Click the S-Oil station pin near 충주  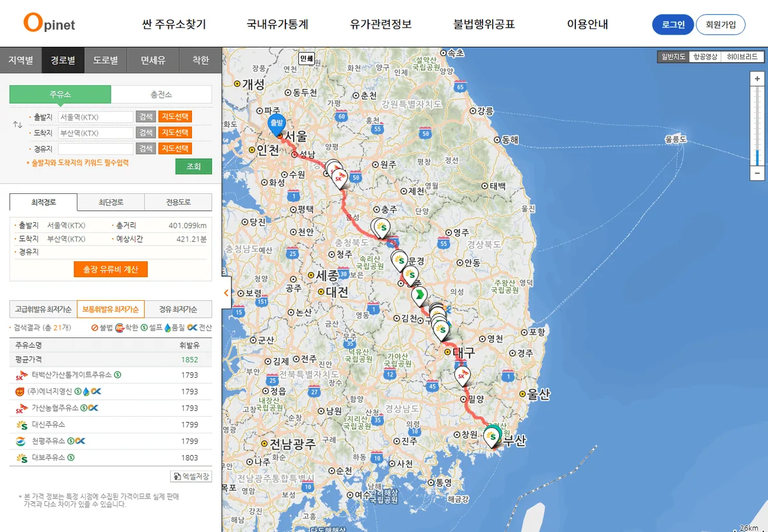pos(382,227)
